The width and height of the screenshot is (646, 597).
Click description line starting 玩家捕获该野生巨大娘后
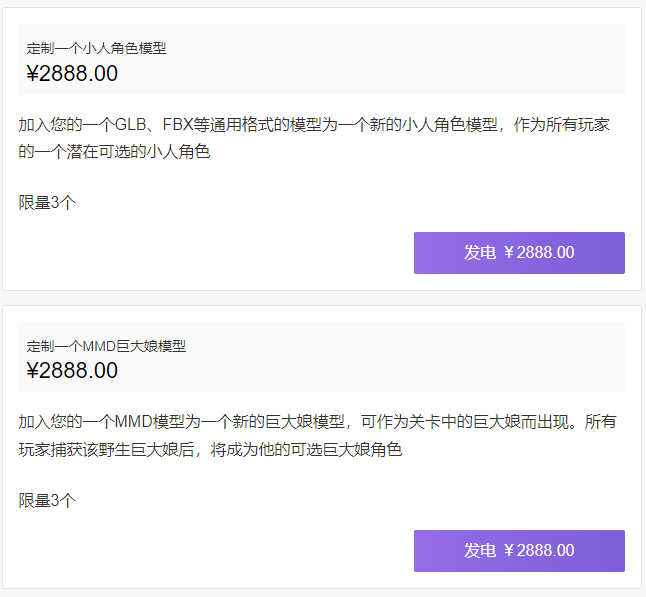point(210,449)
